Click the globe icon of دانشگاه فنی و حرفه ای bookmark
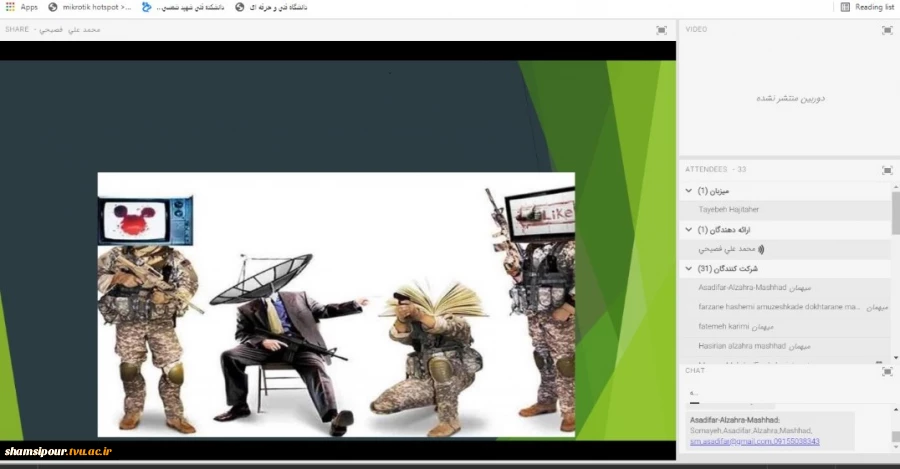Image resolution: width=900 pixels, height=469 pixels. pyautogui.click(x=240, y=7)
